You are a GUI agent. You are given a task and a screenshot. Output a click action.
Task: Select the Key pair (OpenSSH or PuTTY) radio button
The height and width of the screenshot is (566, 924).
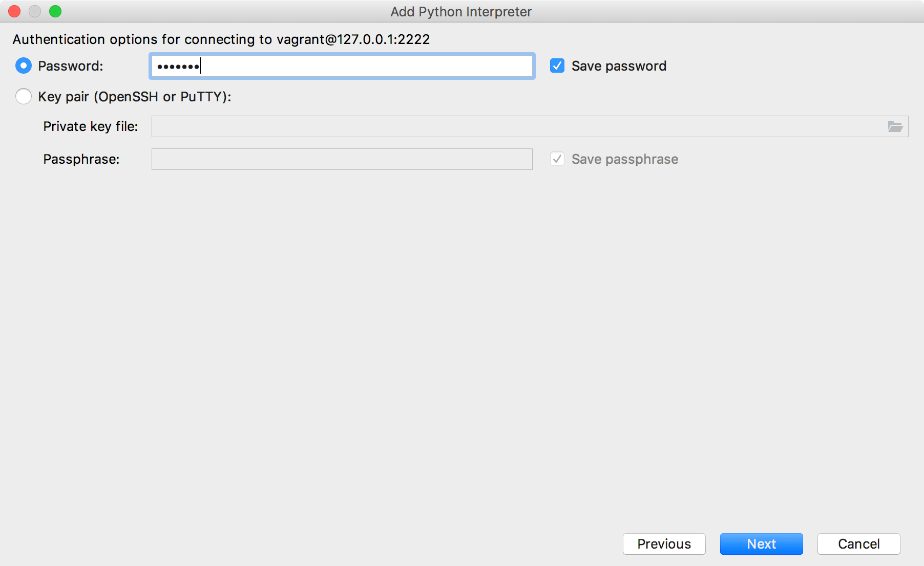[24, 97]
